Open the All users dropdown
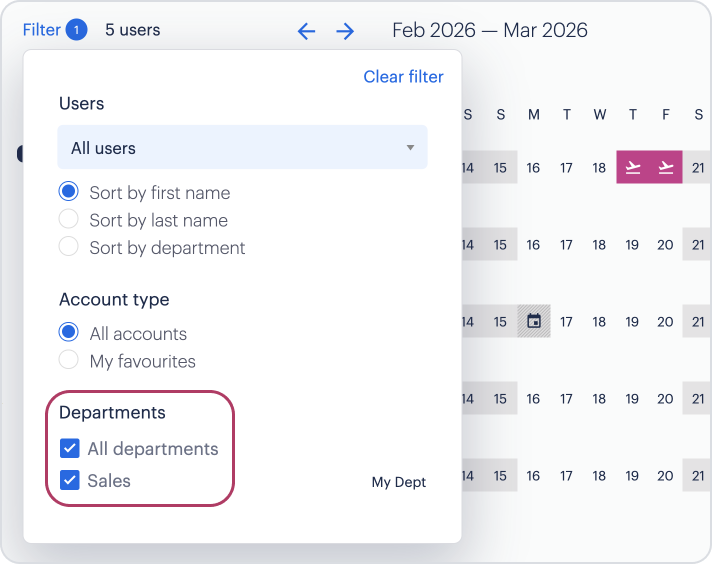The image size is (712, 564). [x=242, y=148]
